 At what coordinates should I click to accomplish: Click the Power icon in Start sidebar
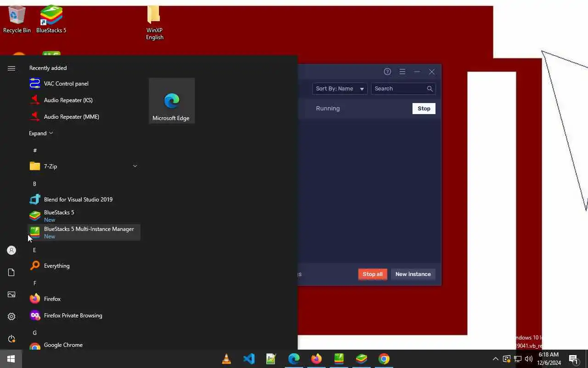[11, 339]
